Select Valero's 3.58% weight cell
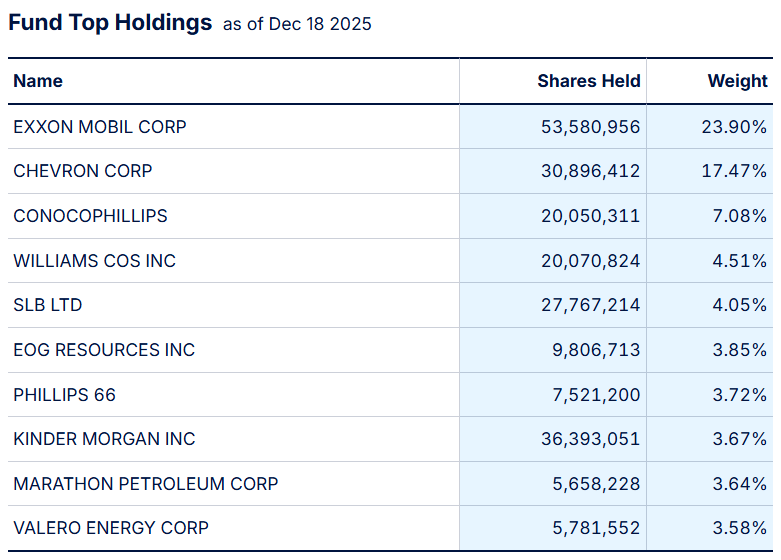Image resolution: width=781 pixels, height=560 pixels. (x=742, y=528)
